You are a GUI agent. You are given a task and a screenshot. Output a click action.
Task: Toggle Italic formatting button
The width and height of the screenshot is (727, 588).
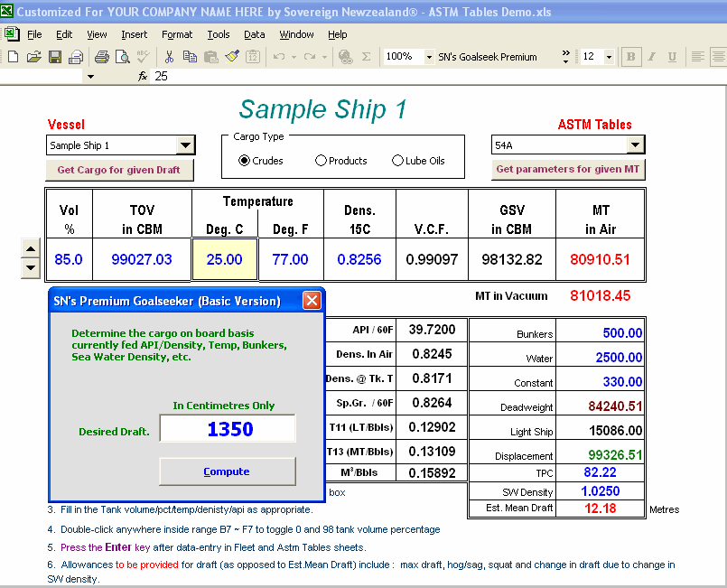tap(651, 57)
